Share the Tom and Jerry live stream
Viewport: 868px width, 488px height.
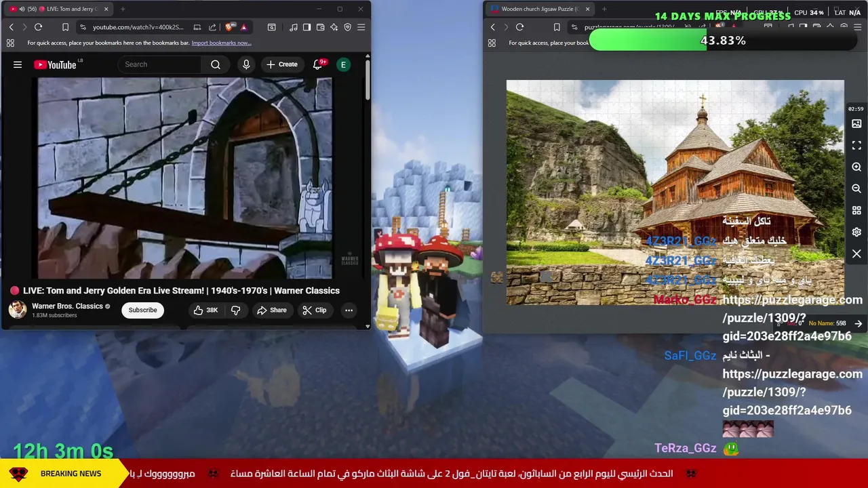pyautogui.click(x=271, y=310)
